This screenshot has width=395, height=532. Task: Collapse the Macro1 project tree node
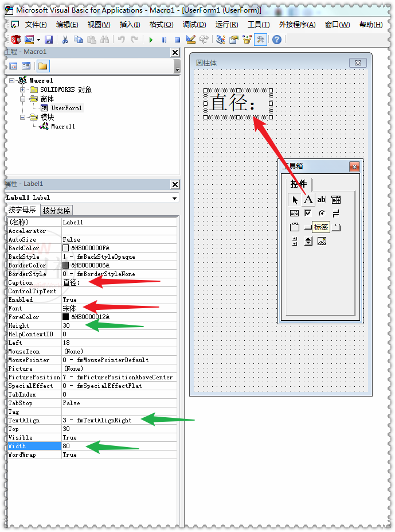tap(12, 81)
